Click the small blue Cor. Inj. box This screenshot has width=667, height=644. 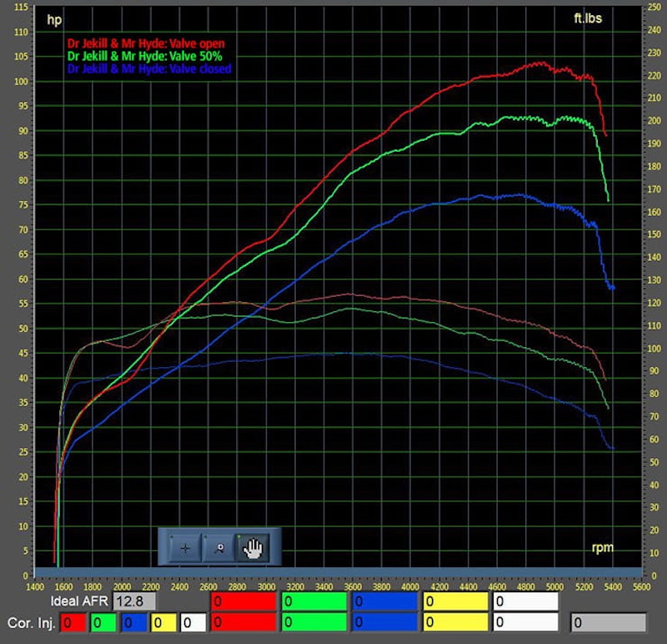coord(133,622)
